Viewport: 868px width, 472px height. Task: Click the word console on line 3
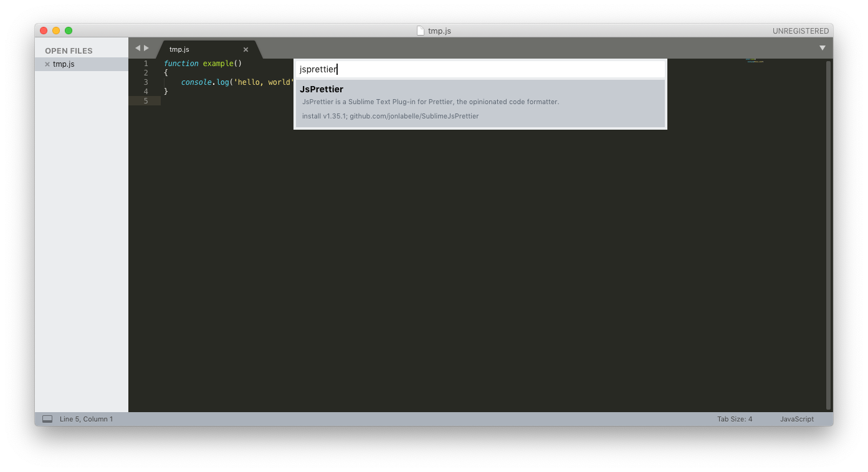pyautogui.click(x=196, y=82)
